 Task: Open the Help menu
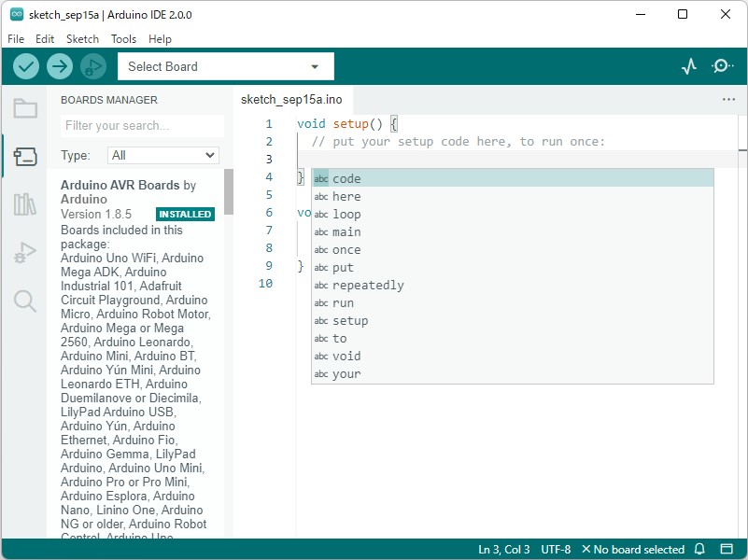[x=160, y=39]
